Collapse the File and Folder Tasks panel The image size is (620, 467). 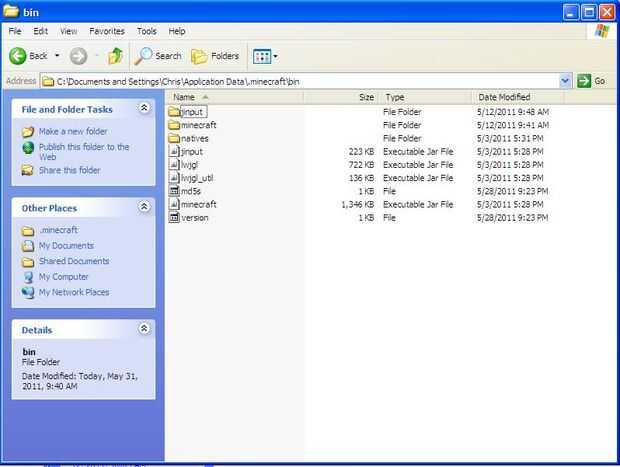(144, 108)
